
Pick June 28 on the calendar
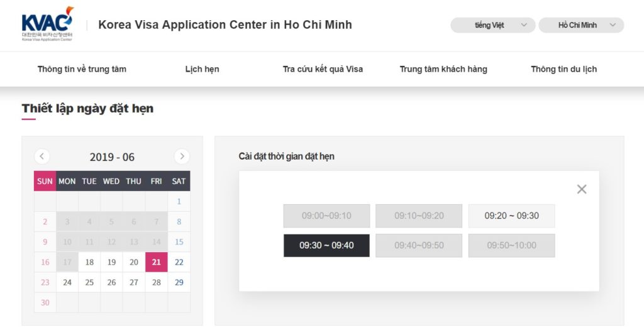click(x=156, y=282)
